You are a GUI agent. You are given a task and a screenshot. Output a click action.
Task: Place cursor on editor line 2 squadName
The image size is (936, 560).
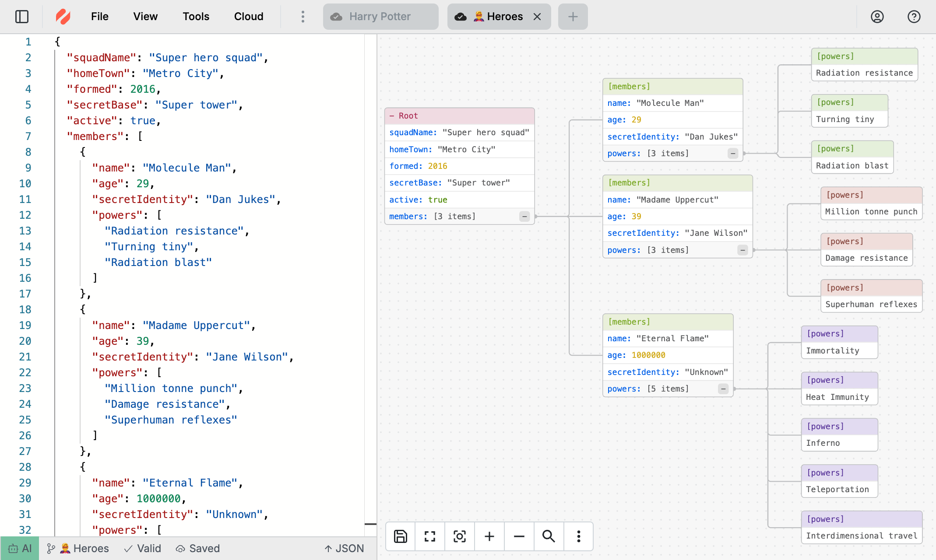tap(167, 58)
